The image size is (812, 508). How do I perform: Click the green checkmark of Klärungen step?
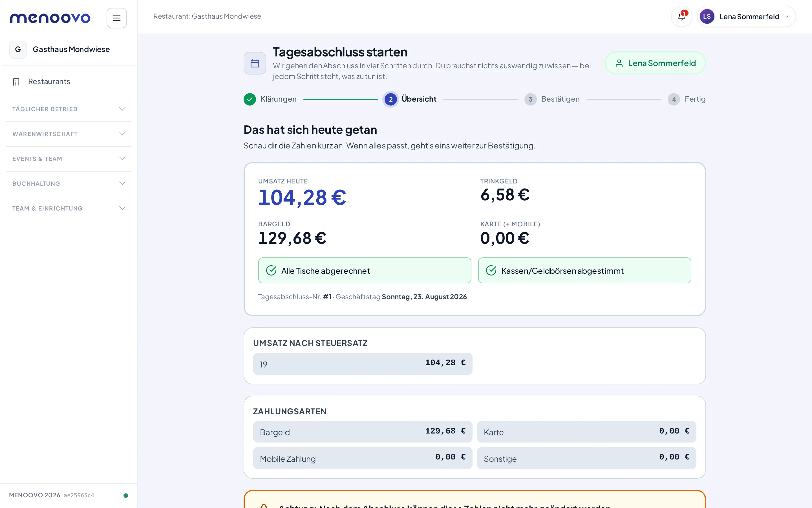pos(250,99)
